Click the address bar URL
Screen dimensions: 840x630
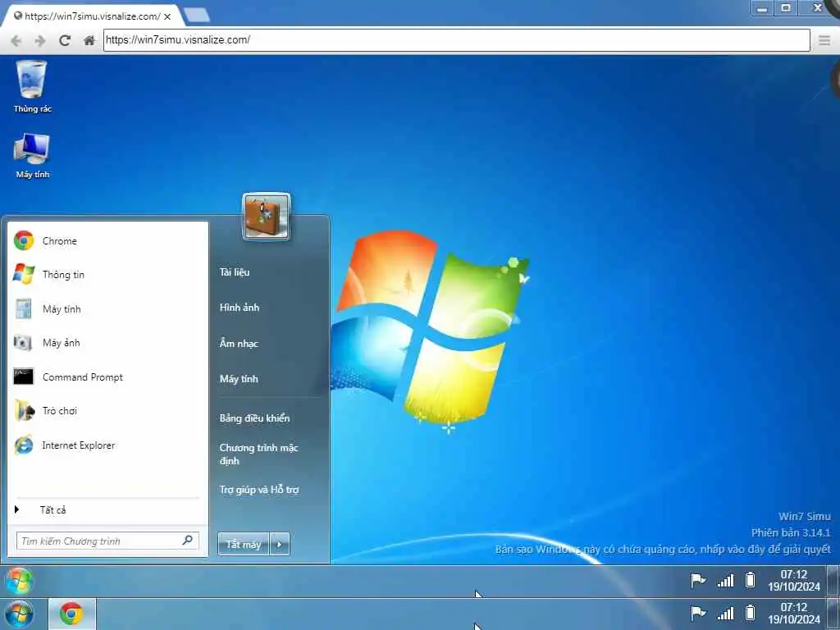(x=456, y=40)
